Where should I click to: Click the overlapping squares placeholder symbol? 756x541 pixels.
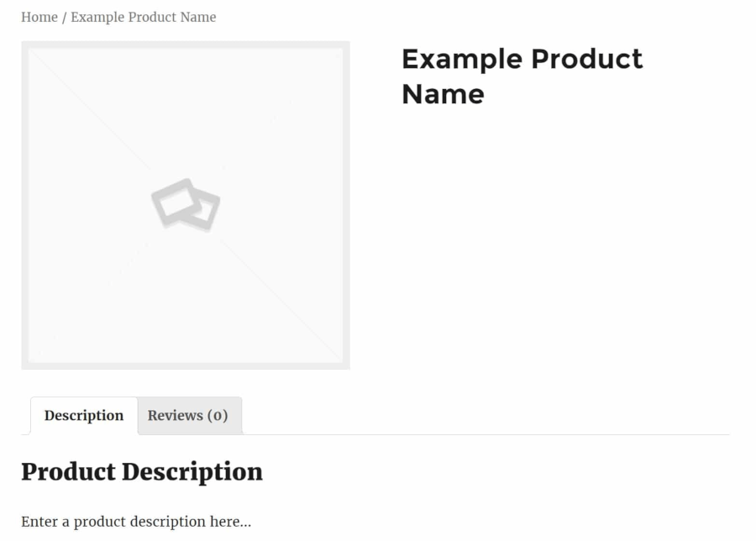tap(186, 202)
